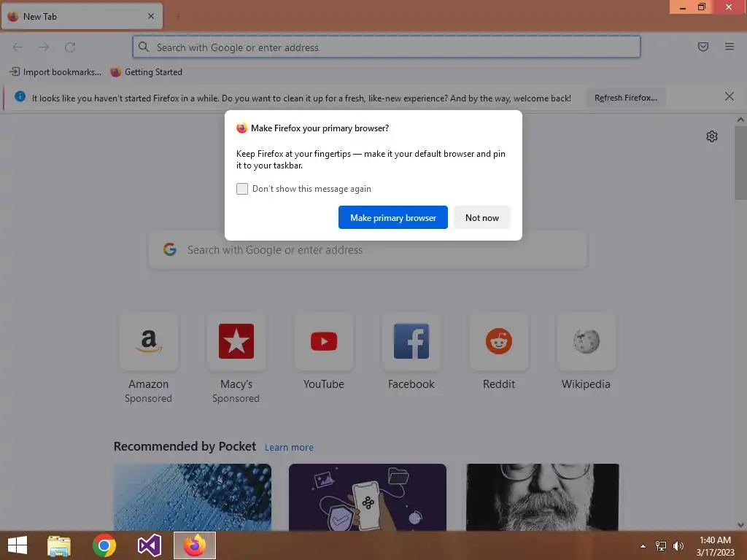Close the New Tab tab
The image size is (747, 560).
(x=151, y=16)
